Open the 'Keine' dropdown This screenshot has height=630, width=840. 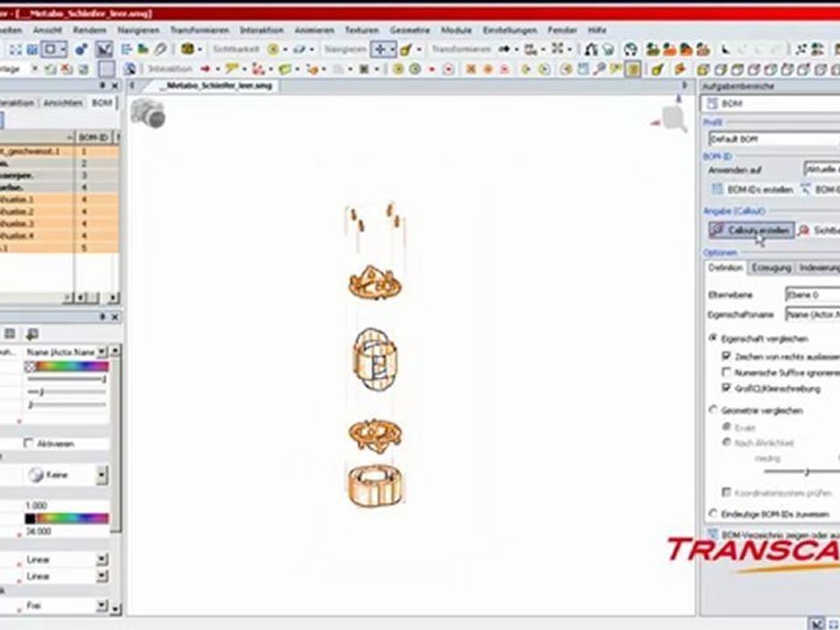pos(101,474)
